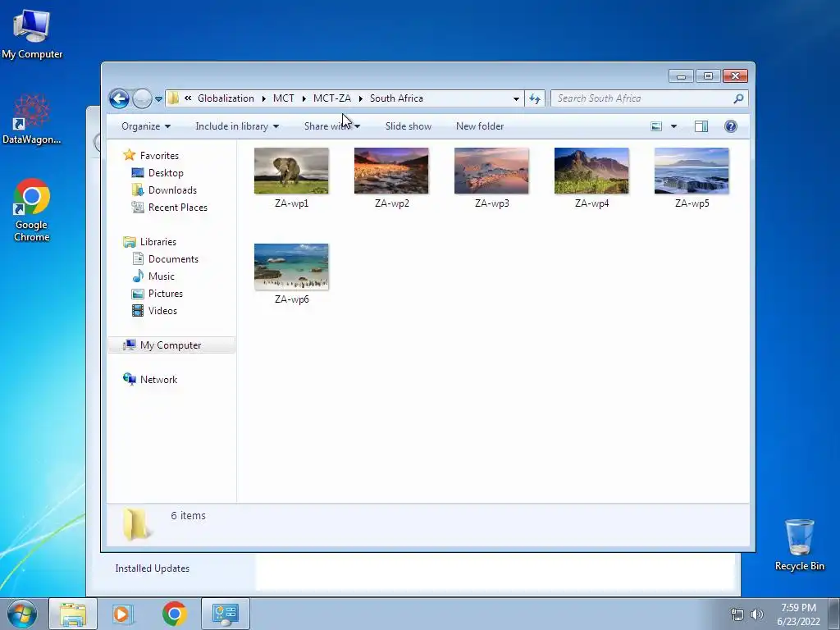
Task: Open Explorer help question mark
Action: [x=731, y=126]
